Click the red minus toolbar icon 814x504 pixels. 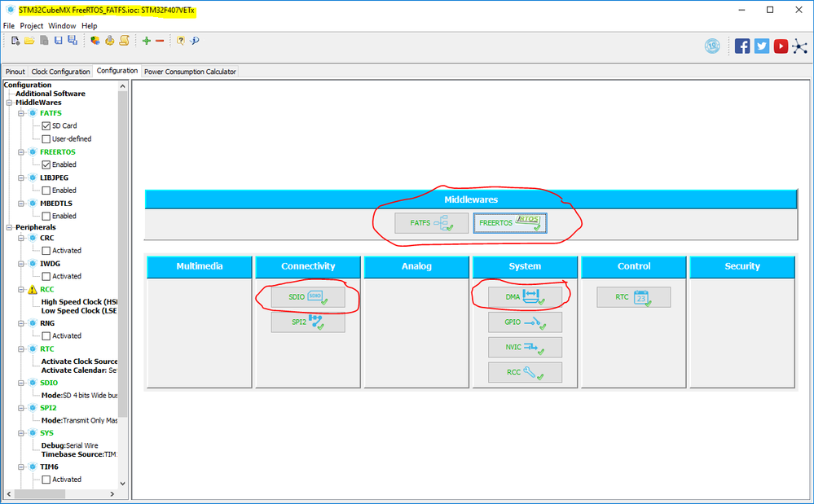coord(160,41)
